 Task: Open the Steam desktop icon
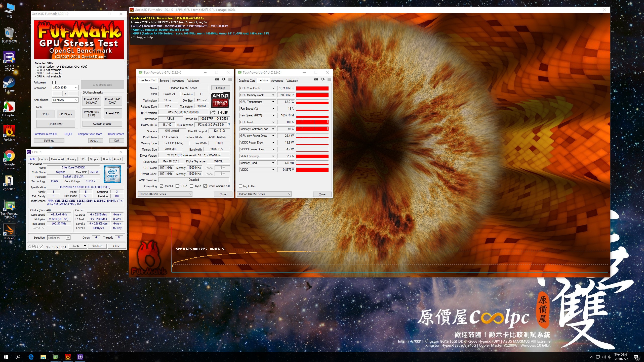9,84
